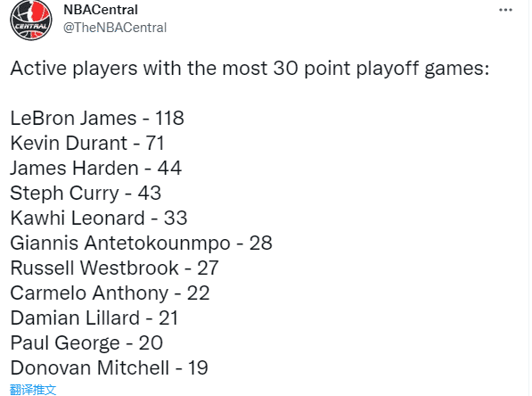Click the Giannis Antetokounmpo name text
This screenshot has width=532, height=396.
click(120, 243)
